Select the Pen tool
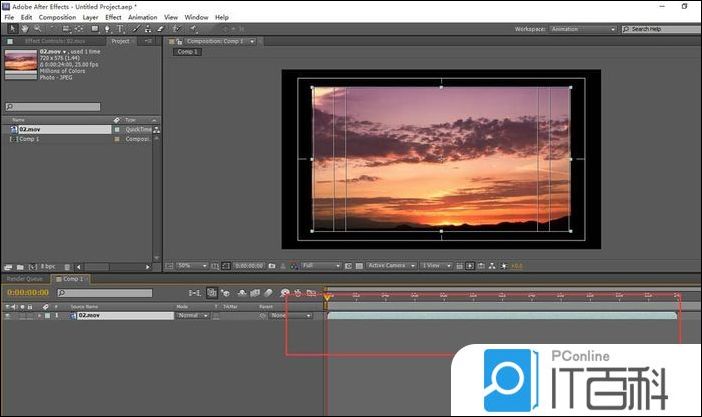Screen dimensions: 702x417 [x=106, y=29]
